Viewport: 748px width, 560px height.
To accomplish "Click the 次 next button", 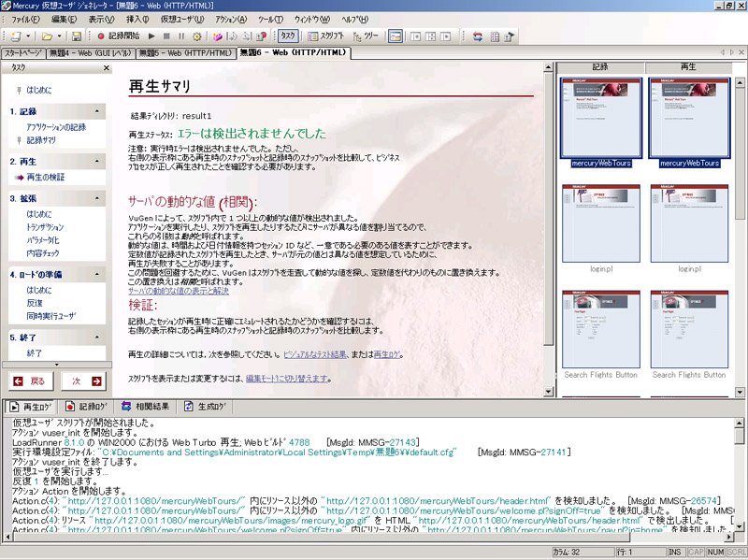I will point(83,381).
